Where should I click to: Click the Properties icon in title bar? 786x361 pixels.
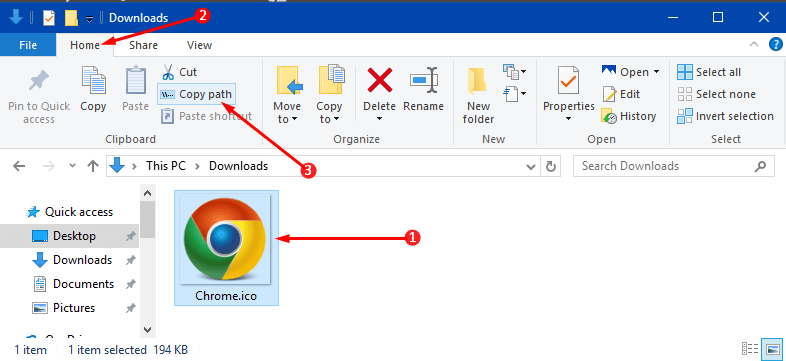[x=49, y=18]
